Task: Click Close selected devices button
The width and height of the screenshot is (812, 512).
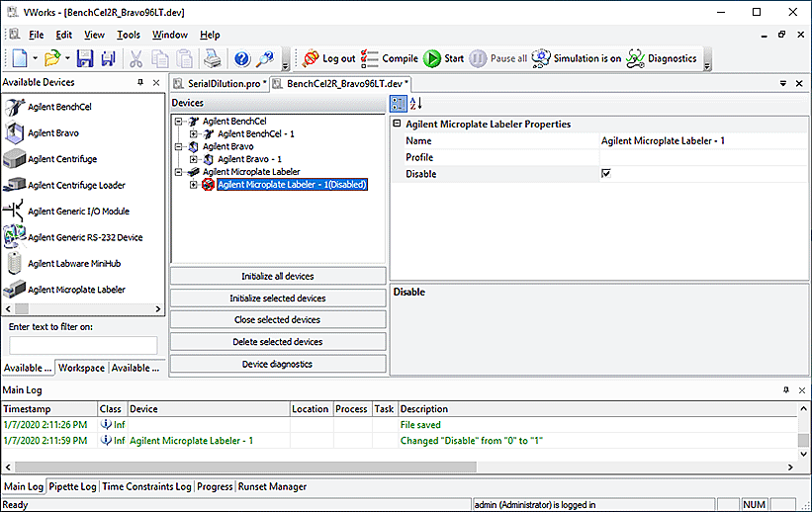Action: point(278,320)
